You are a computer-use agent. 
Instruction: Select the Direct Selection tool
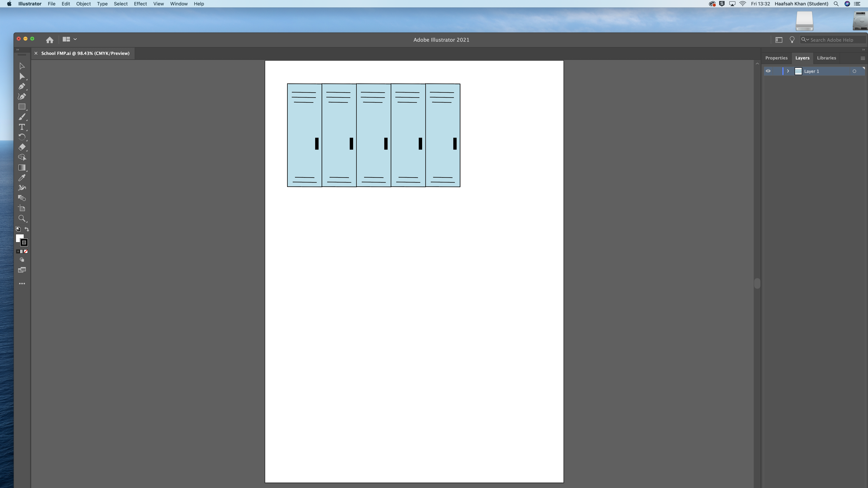coord(22,76)
